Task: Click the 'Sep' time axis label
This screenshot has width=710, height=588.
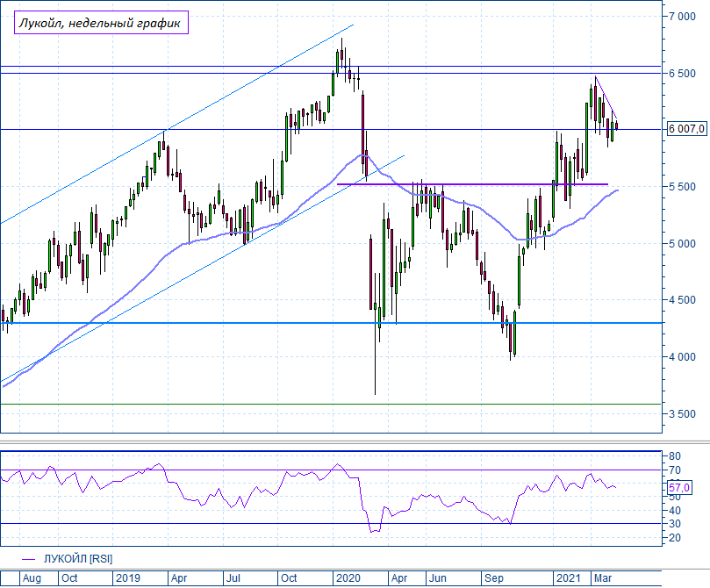Action: [x=493, y=578]
